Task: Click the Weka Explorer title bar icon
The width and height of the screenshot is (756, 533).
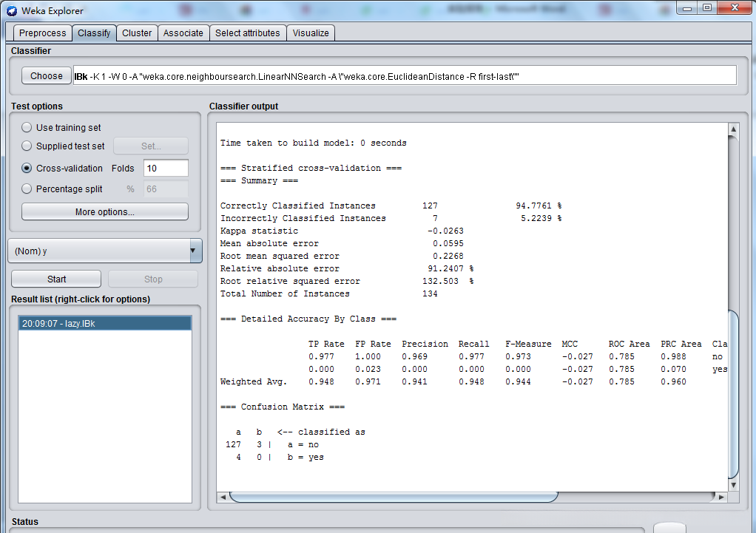Action: click(x=11, y=10)
